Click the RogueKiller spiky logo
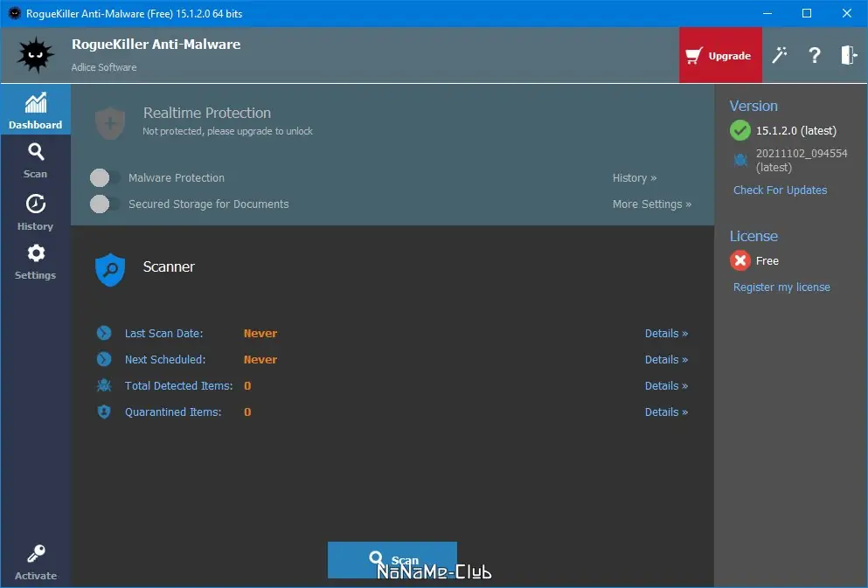The image size is (868, 588). pos(36,55)
